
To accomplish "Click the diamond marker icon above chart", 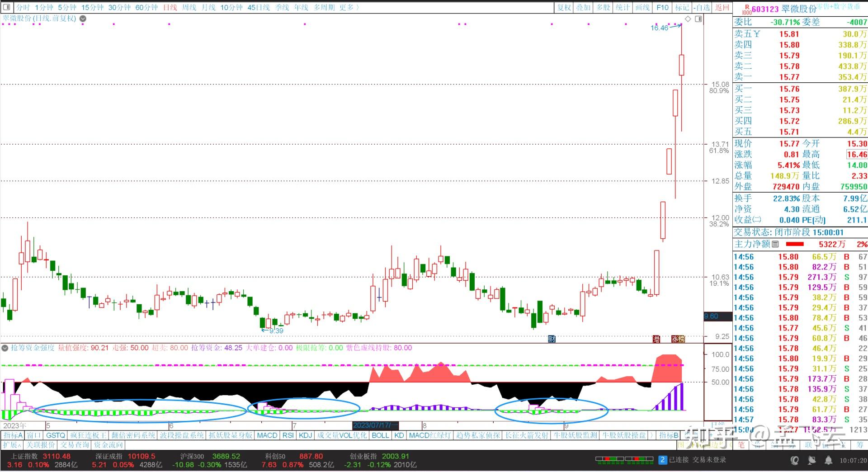I will [688, 19].
